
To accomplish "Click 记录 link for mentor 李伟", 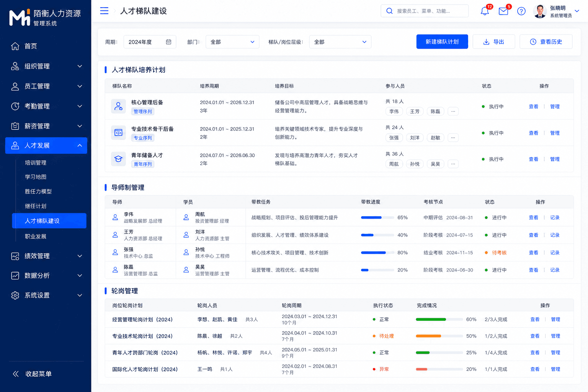I will click(555, 217).
